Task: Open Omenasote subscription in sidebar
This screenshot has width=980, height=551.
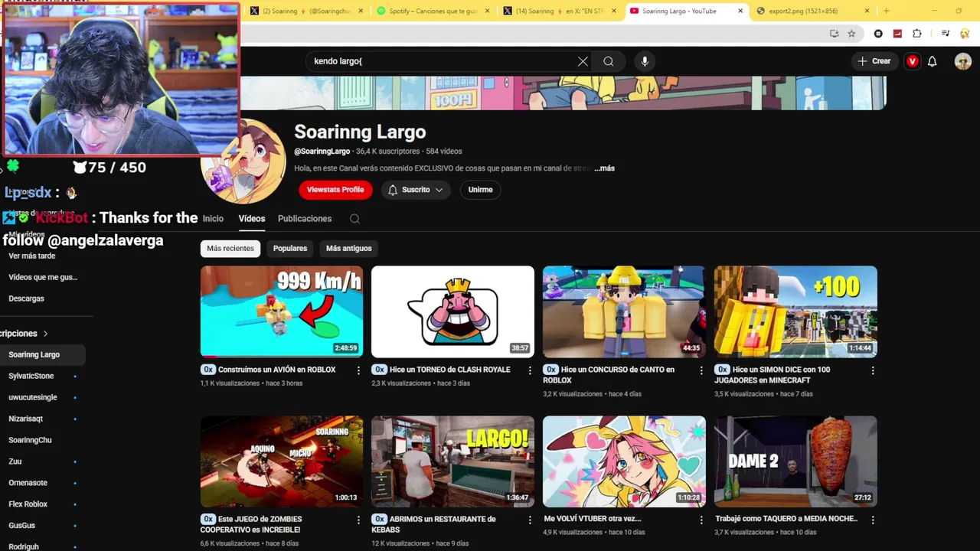Action: [28, 483]
